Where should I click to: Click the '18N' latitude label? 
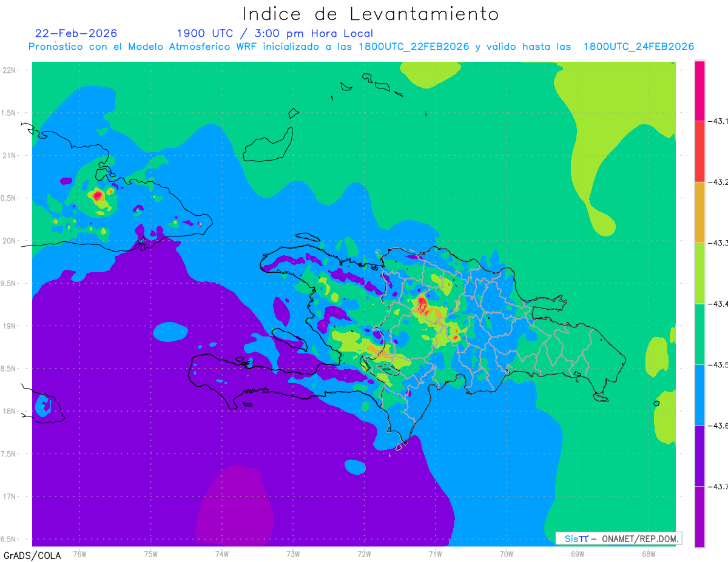tap(10, 412)
